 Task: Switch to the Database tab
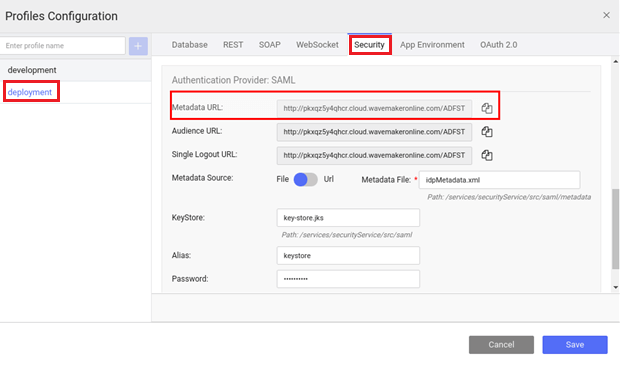tap(189, 45)
